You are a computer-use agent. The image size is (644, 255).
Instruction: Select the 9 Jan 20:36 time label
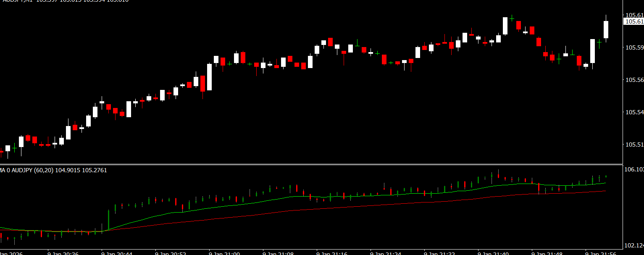(x=63, y=253)
